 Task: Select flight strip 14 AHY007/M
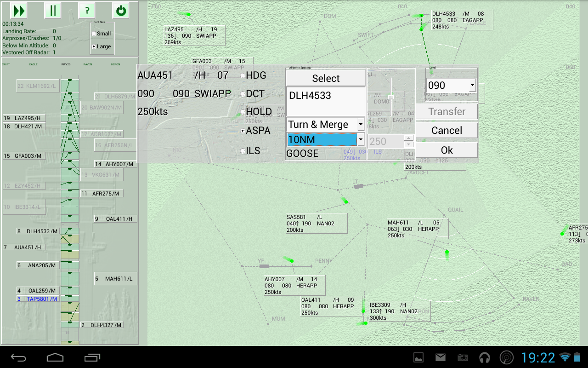[115, 164]
